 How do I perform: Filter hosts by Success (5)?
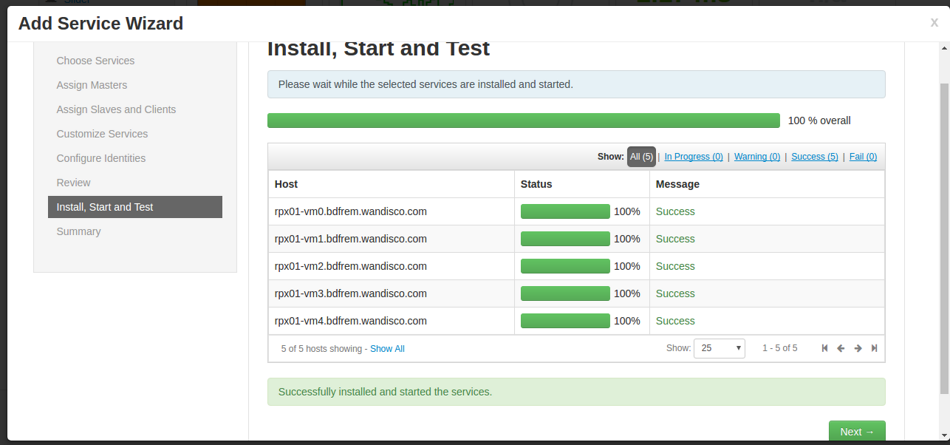pyautogui.click(x=814, y=156)
